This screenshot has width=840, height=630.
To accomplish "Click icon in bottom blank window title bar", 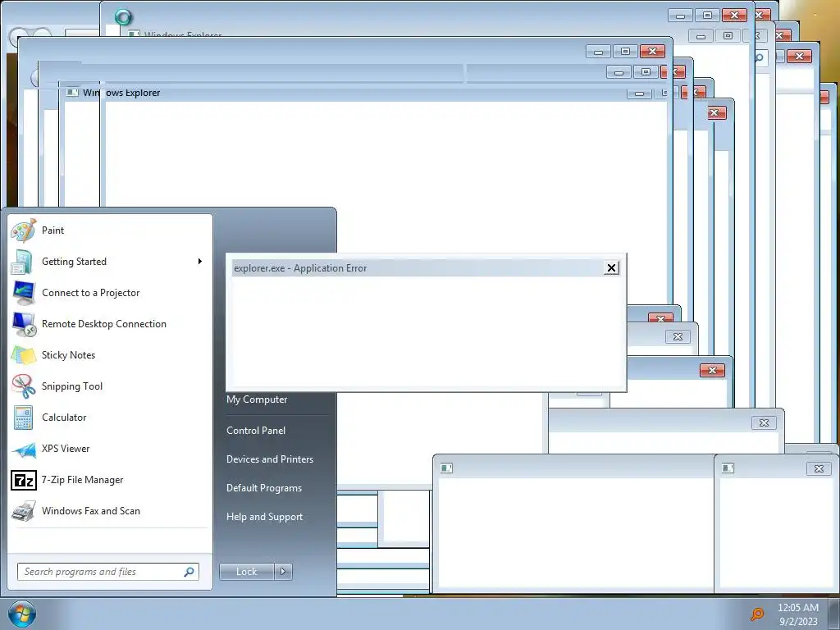I will (x=446, y=468).
